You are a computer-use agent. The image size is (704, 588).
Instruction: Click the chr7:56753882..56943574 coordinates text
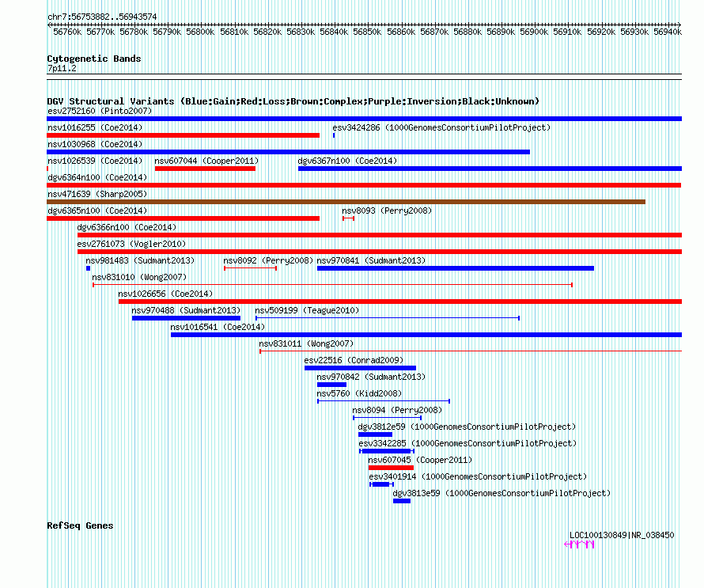tap(102, 17)
